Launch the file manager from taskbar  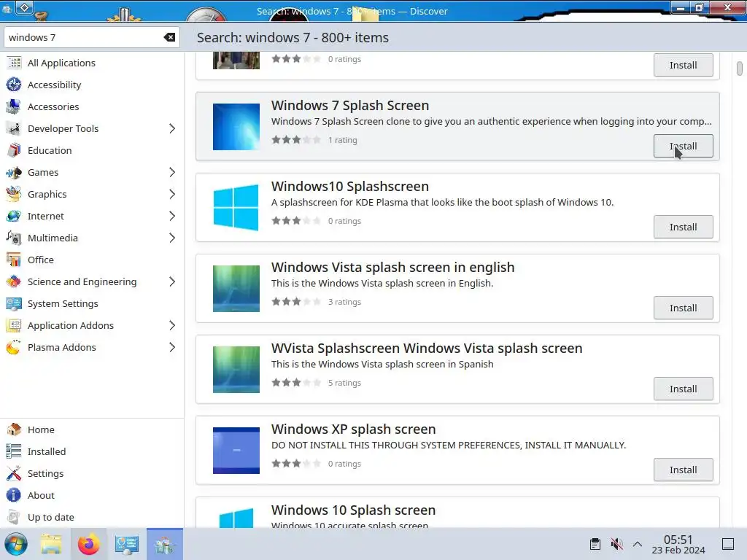tap(52, 544)
